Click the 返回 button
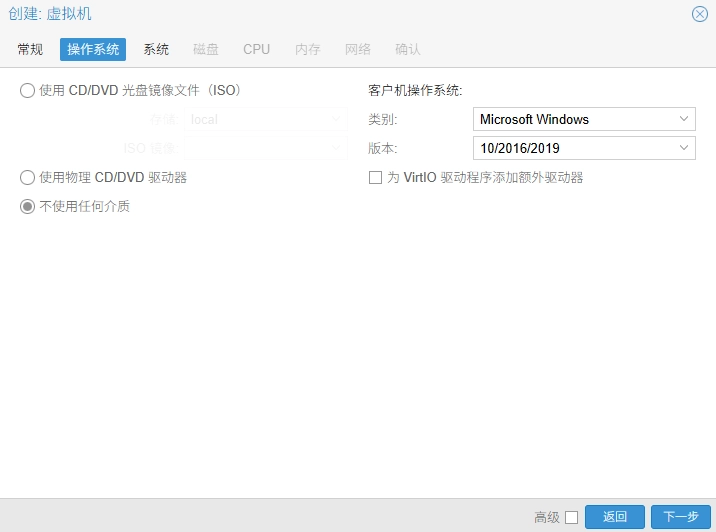Screen dimensions: 716x532 (615, 517)
